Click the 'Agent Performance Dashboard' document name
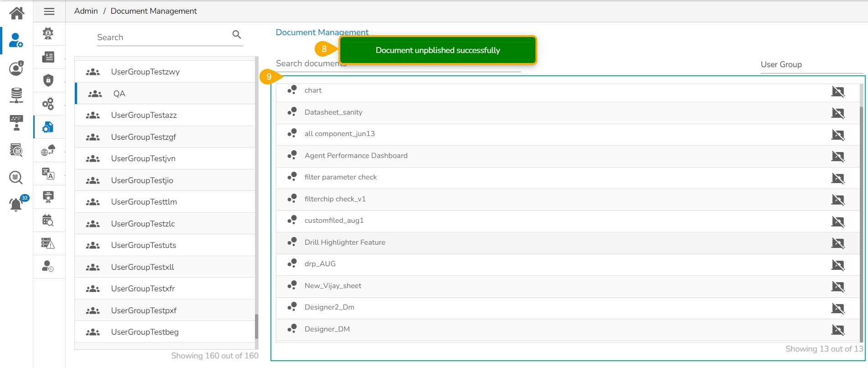 point(356,156)
